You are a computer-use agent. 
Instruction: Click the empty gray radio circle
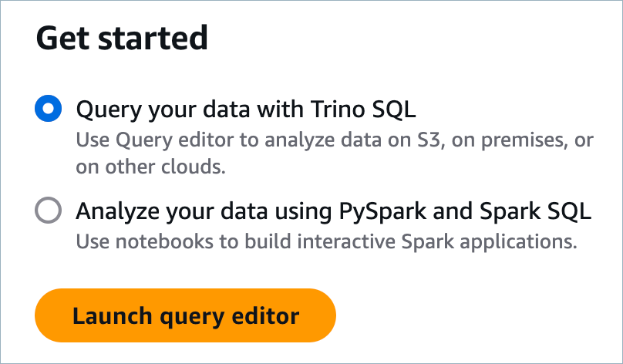[x=49, y=211]
